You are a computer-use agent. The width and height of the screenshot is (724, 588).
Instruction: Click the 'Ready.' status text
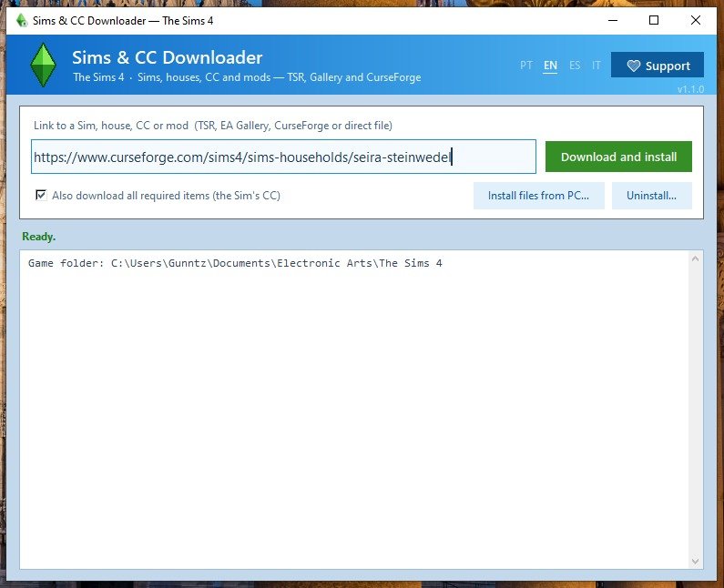coord(39,237)
